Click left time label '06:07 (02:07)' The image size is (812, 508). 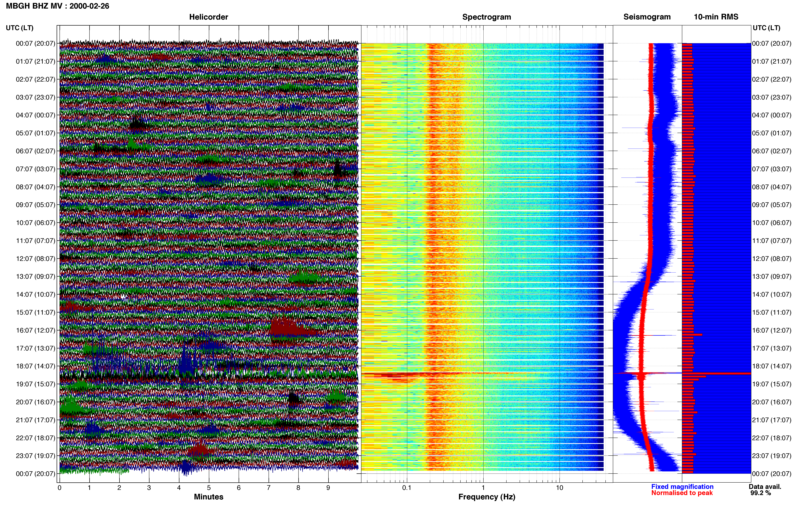pyautogui.click(x=35, y=151)
